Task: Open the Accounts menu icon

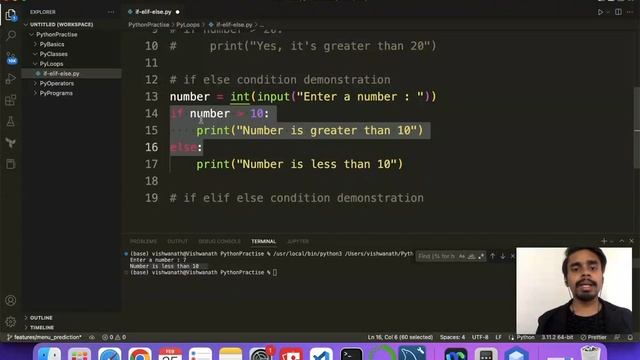Action: coord(11,300)
